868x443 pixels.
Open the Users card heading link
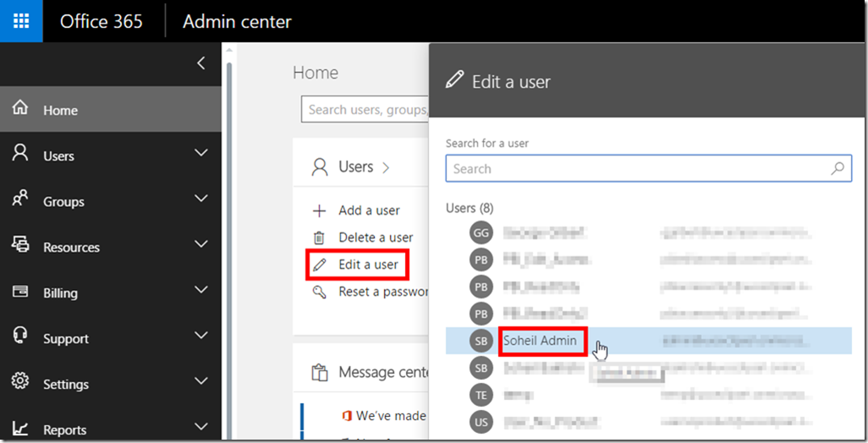pos(356,167)
